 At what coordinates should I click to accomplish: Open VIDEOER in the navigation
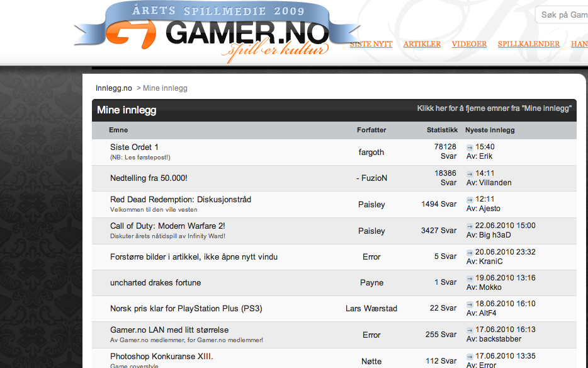(x=469, y=44)
